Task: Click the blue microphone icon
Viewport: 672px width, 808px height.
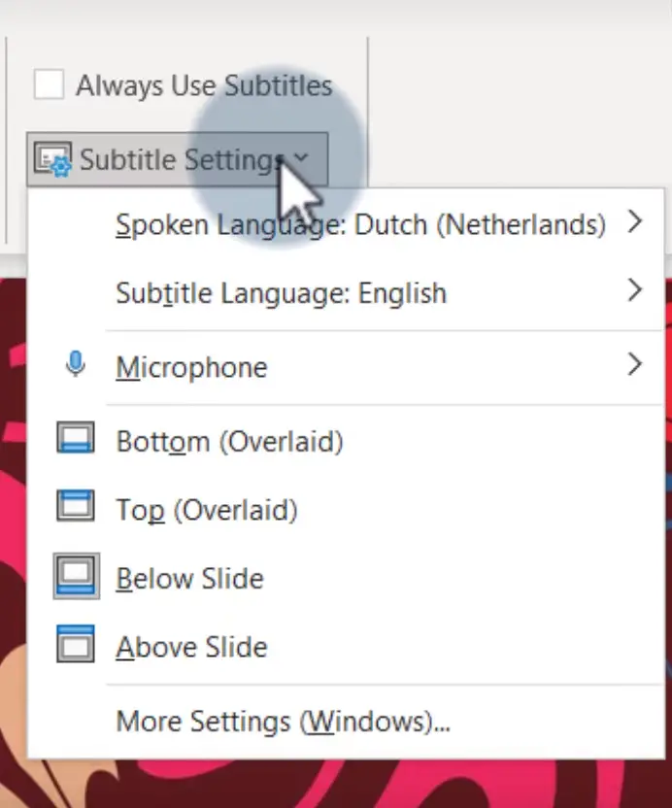Action: (76, 364)
